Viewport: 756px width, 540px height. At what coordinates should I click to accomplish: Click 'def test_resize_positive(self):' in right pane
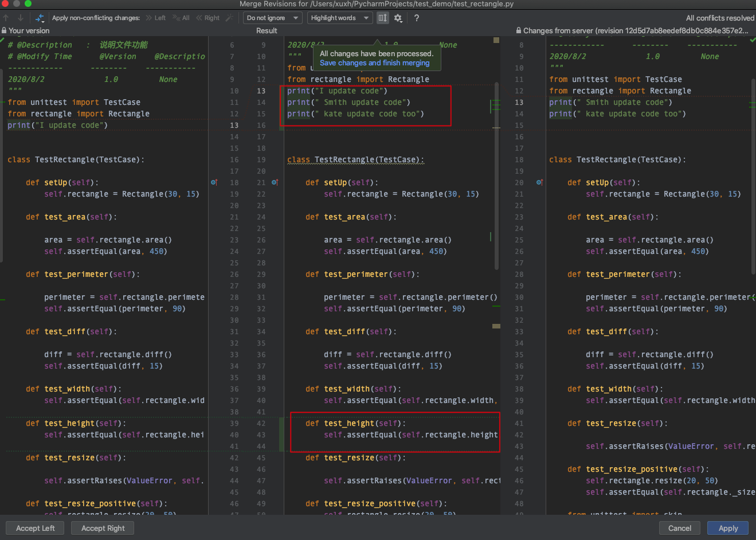coord(638,469)
